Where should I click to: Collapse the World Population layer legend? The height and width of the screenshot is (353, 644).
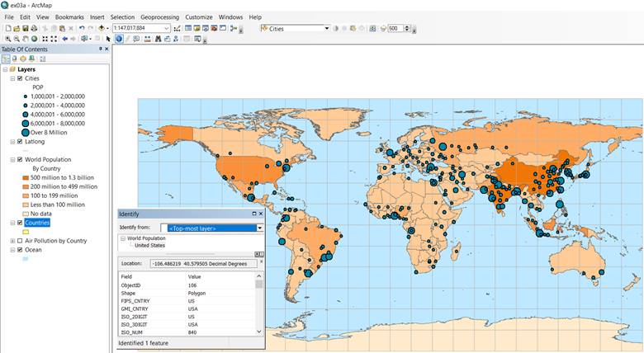coord(12,159)
